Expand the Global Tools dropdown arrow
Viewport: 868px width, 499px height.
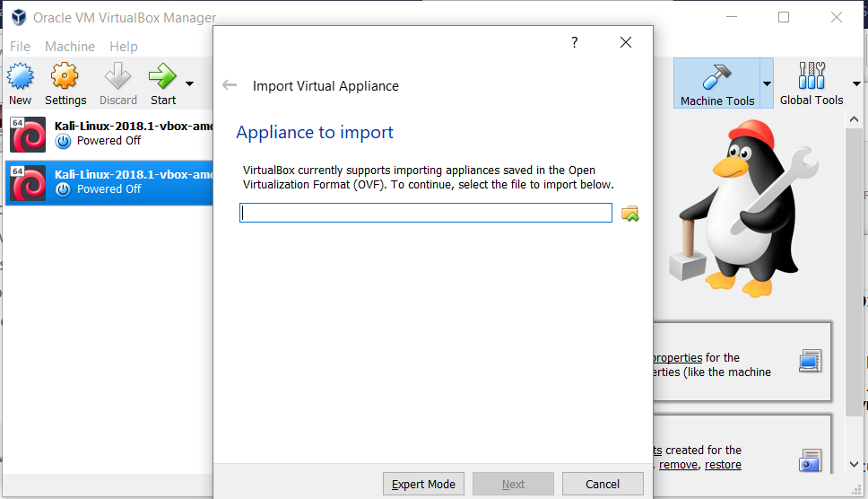click(x=856, y=84)
